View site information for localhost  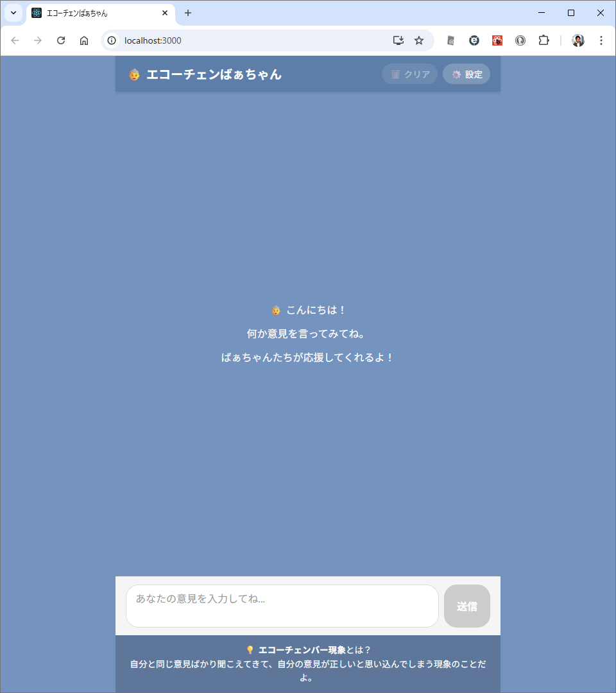(x=112, y=40)
